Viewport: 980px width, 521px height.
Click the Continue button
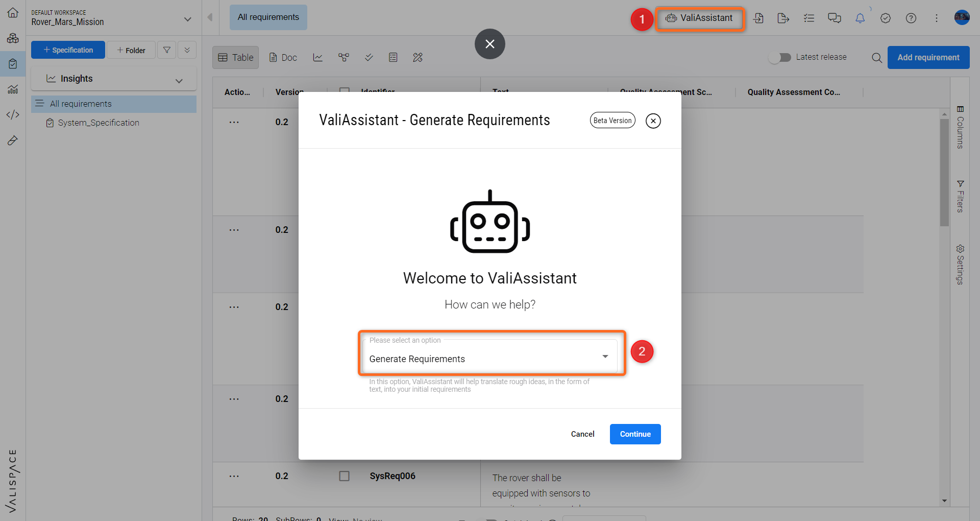click(x=635, y=434)
